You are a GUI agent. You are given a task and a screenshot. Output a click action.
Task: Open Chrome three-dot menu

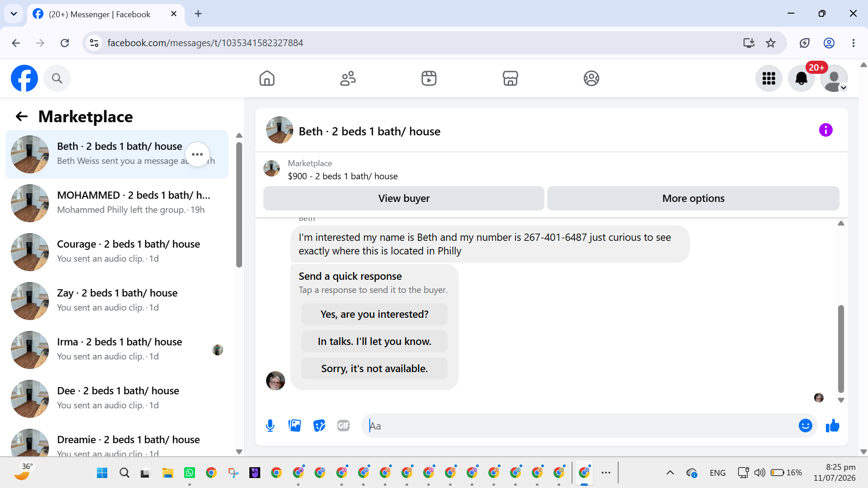853,43
